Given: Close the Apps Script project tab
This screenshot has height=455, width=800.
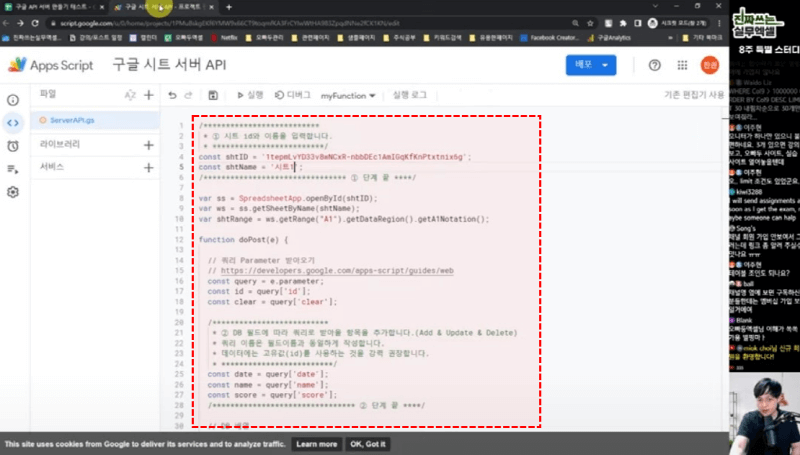Looking at the screenshot, I should [211, 7].
